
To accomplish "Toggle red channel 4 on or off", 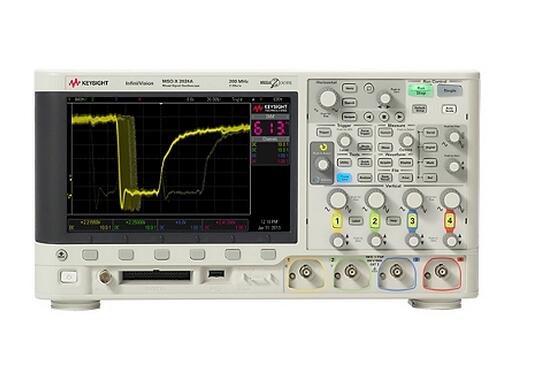I will 450,221.
